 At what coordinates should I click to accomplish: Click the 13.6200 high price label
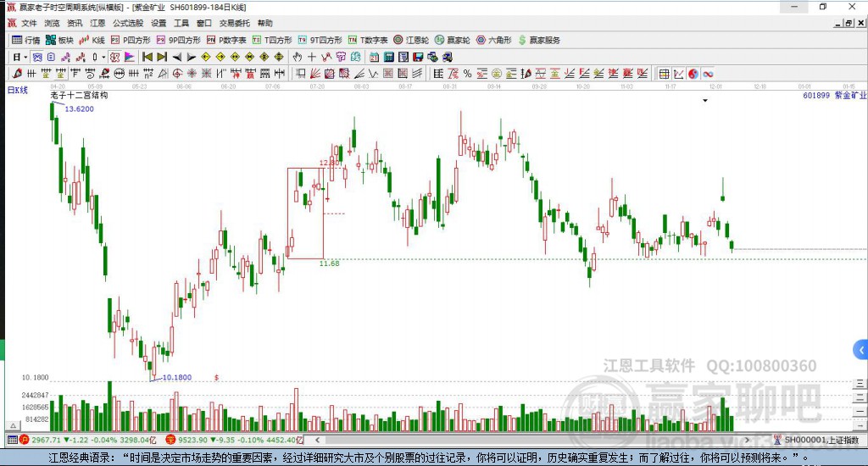(79, 109)
